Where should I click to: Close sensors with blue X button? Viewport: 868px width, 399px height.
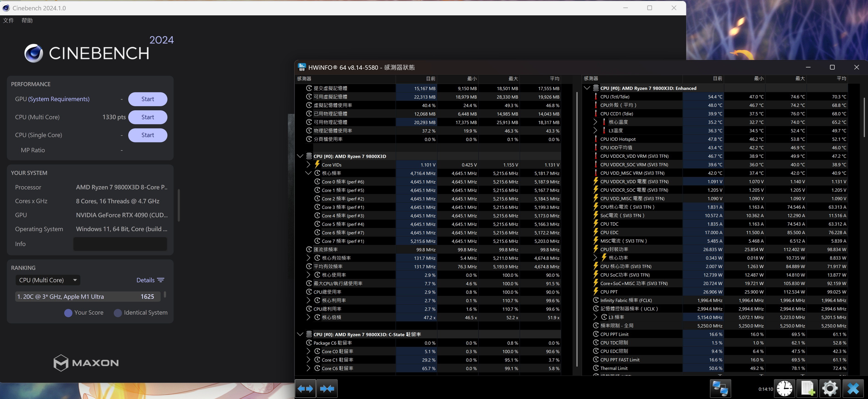tap(853, 388)
